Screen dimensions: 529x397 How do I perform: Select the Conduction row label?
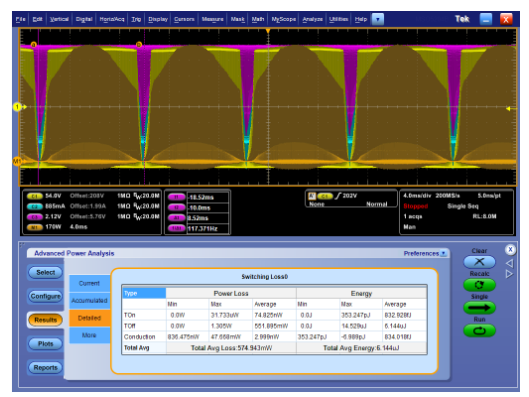coord(139,337)
